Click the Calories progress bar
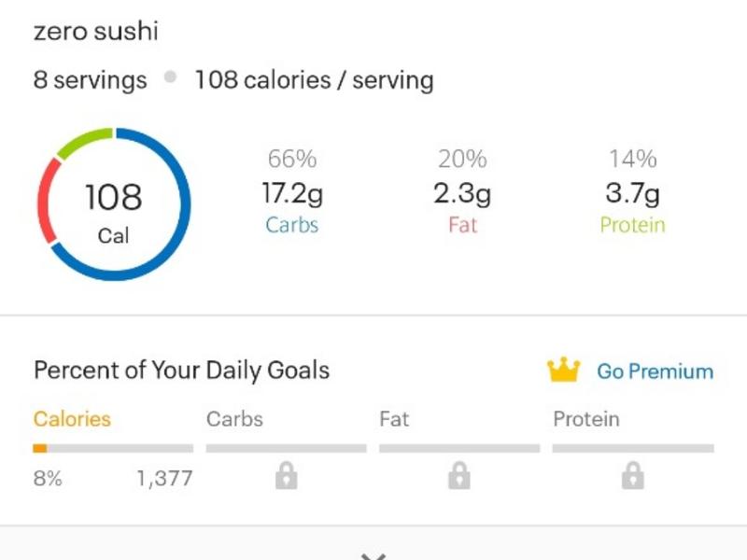This screenshot has width=747, height=560. 113,449
